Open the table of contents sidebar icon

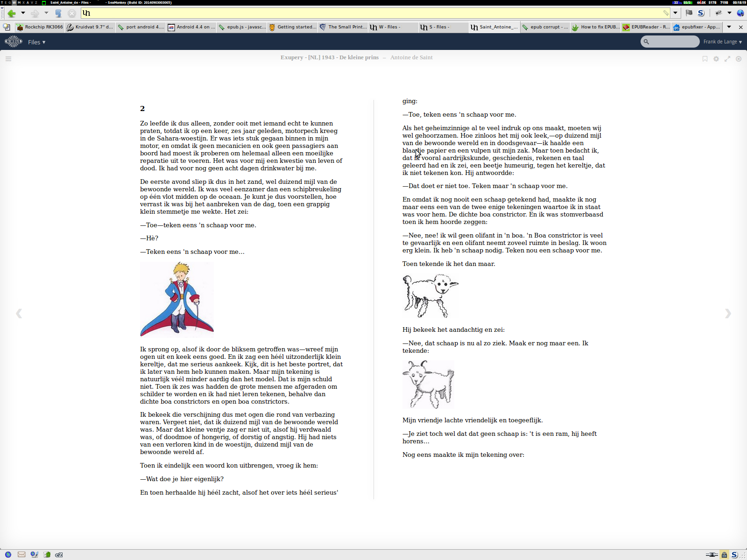pyautogui.click(x=8, y=59)
